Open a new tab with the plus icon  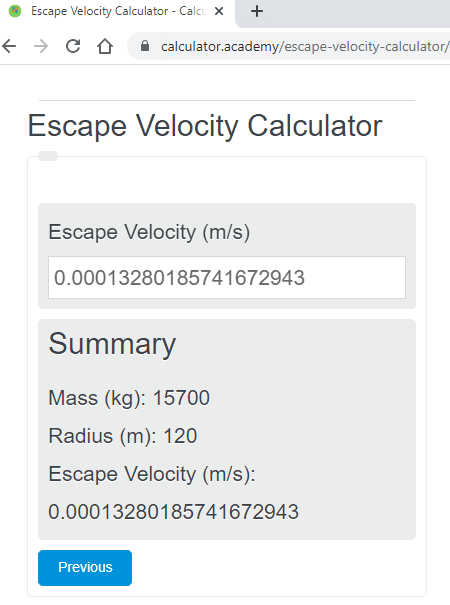click(257, 11)
